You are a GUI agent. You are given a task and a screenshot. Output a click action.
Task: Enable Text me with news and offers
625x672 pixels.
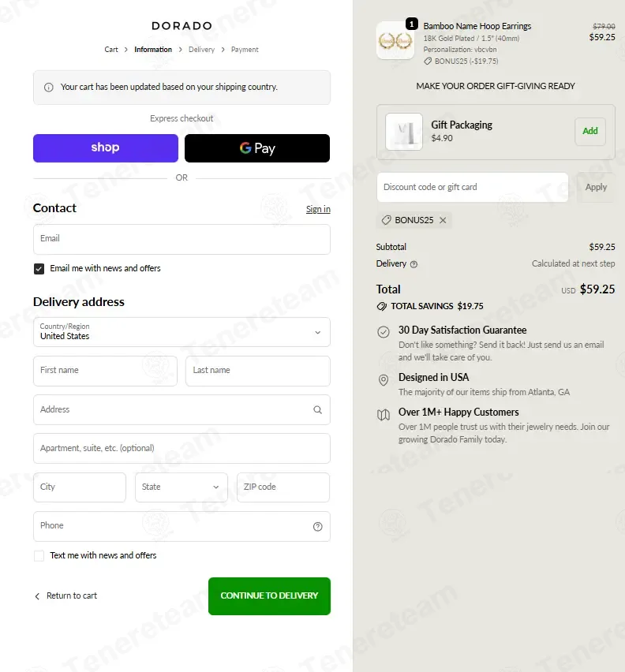(39, 556)
